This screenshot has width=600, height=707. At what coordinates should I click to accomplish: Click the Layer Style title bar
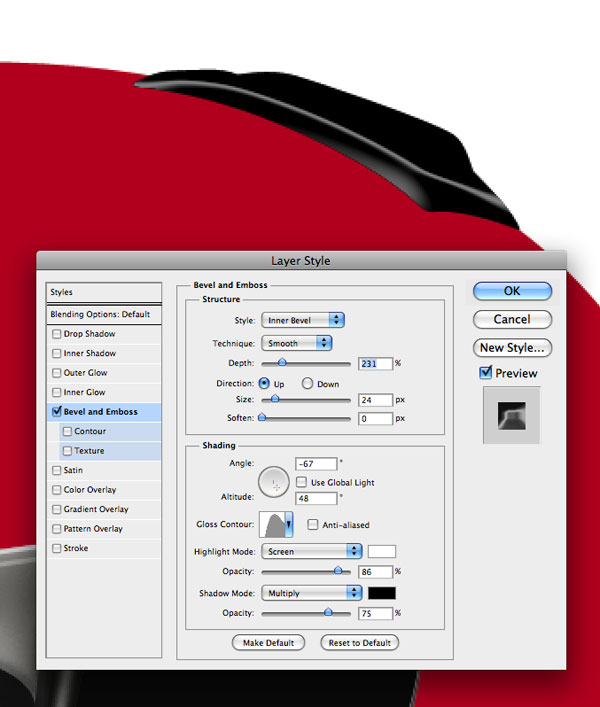(301, 261)
